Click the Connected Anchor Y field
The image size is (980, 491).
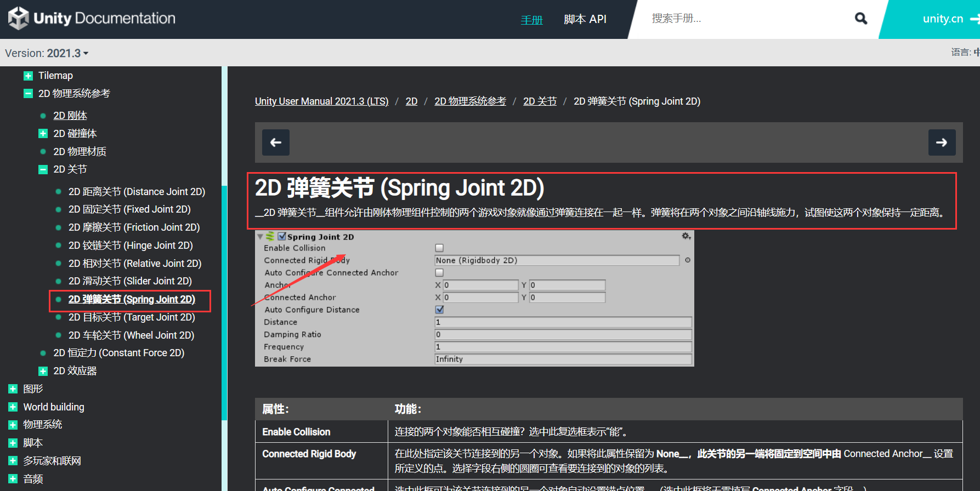coord(567,297)
